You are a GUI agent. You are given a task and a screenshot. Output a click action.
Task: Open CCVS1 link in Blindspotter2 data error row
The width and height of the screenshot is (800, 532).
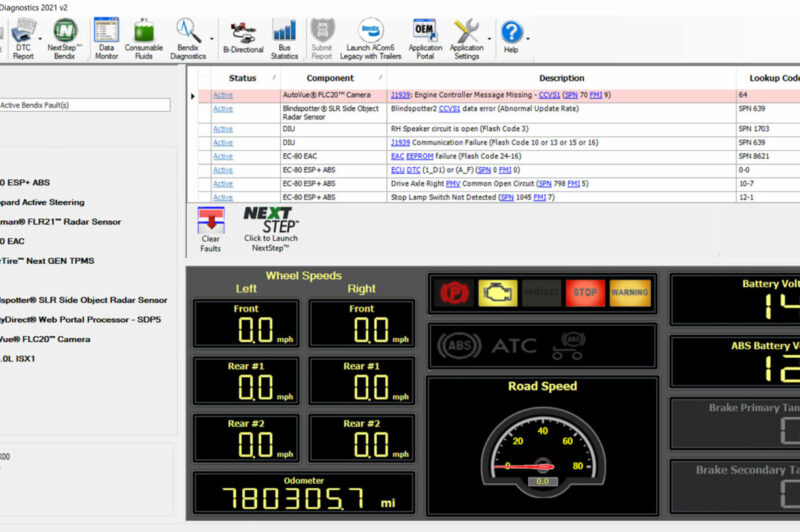point(449,109)
